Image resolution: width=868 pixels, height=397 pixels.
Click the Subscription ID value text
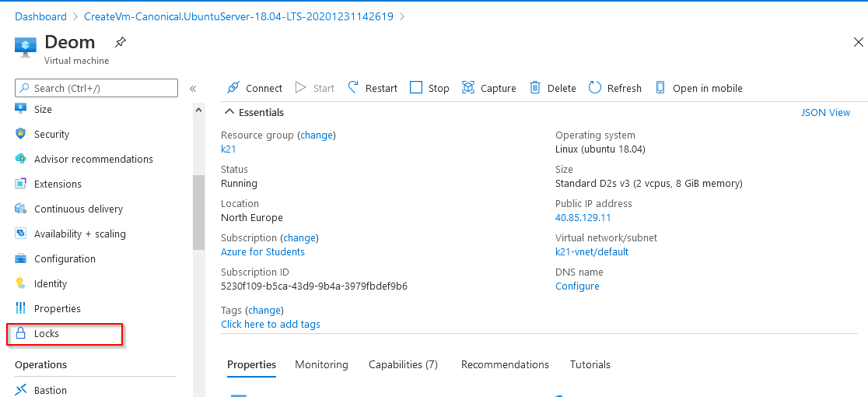[314, 286]
